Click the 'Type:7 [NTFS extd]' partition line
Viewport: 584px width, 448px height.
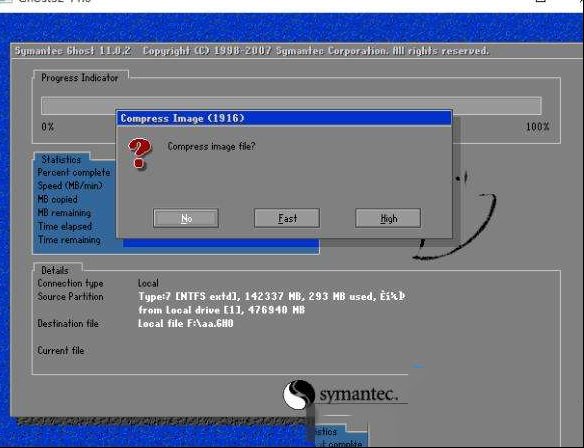click(x=272, y=296)
